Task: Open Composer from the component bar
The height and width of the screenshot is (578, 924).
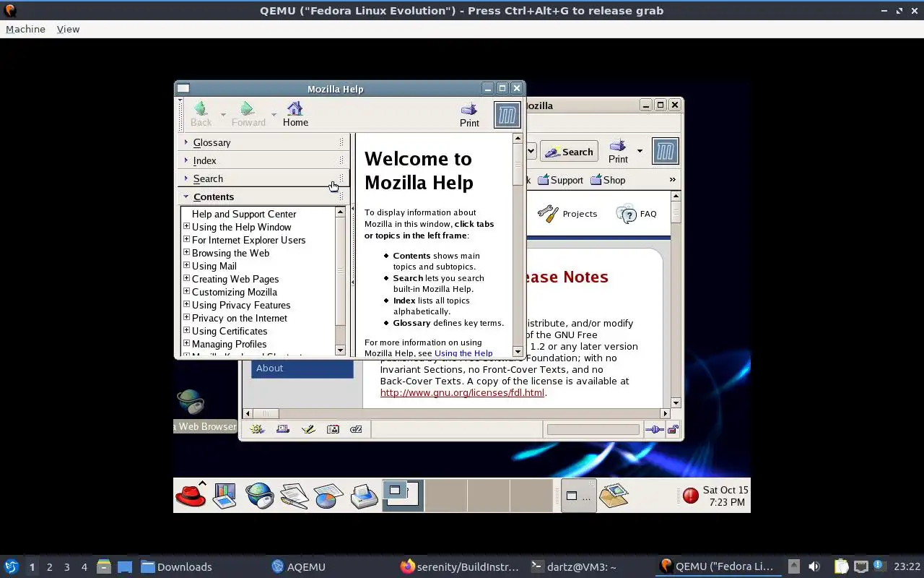Action: (x=308, y=429)
